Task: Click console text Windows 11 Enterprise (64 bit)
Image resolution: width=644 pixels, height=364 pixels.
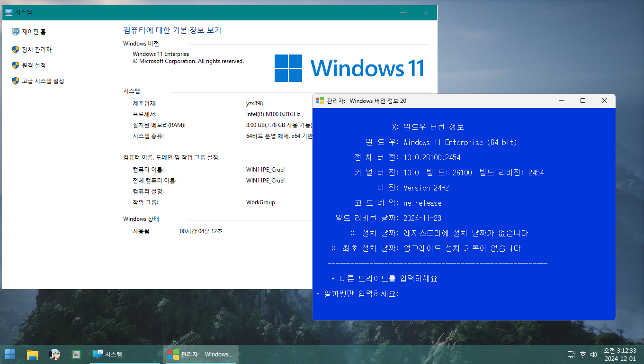Action: pyautogui.click(x=460, y=142)
